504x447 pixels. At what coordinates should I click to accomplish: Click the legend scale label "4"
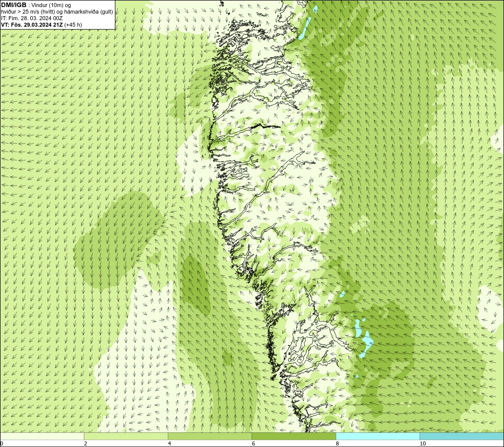pos(169,444)
